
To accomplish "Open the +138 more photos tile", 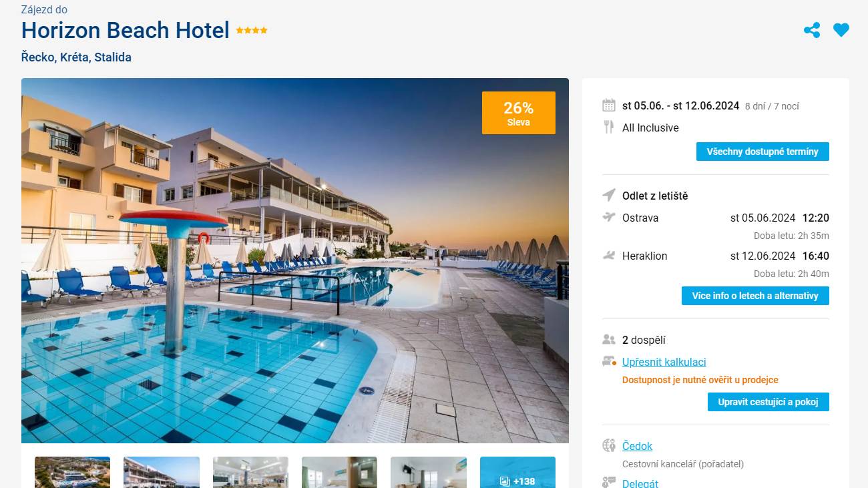I will pos(517,473).
